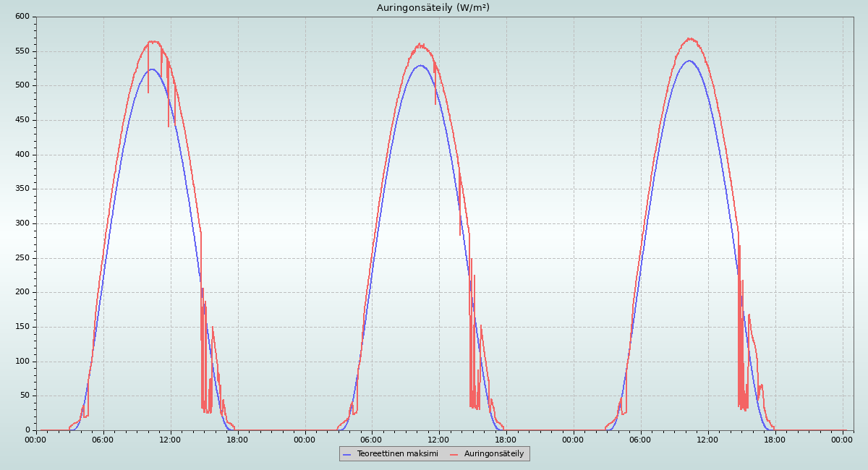The image size is (868, 470).
Task: Click the 600 label on y-axis
Action: point(22,17)
